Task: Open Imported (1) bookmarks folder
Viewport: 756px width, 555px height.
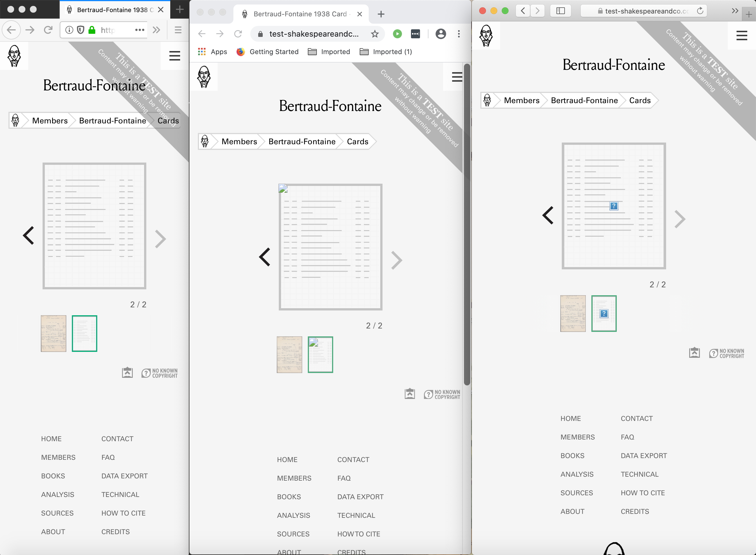Action: (x=386, y=52)
